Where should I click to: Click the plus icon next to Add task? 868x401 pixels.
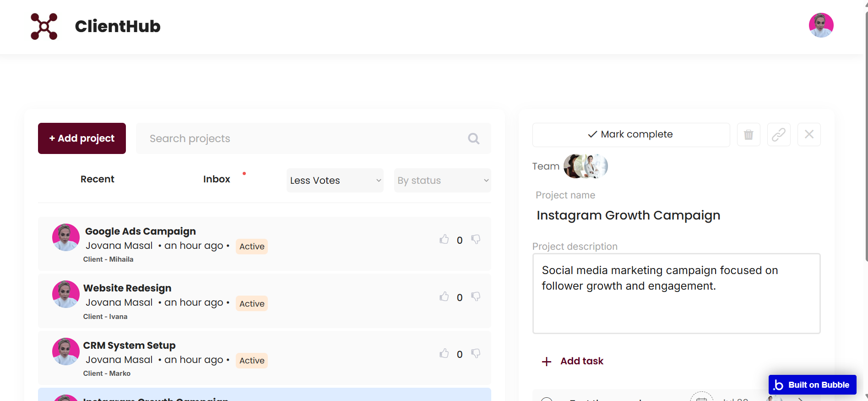tap(547, 361)
